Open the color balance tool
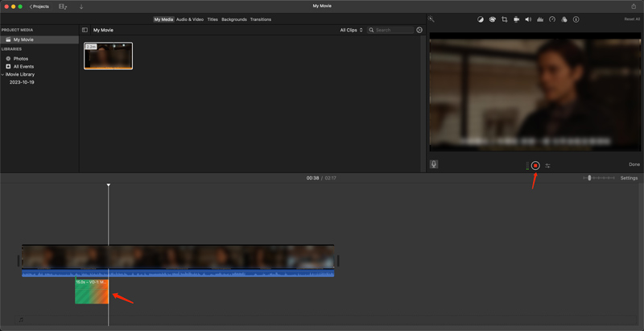Viewport: 644px width, 331px height. (x=481, y=19)
